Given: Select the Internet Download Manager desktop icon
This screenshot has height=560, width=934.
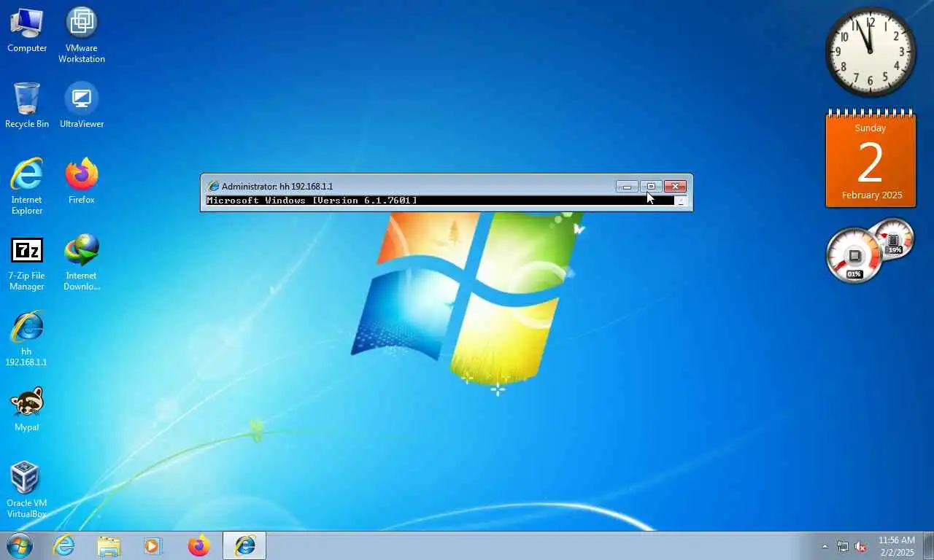Looking at the screenshot, I should tap(82, 263).
